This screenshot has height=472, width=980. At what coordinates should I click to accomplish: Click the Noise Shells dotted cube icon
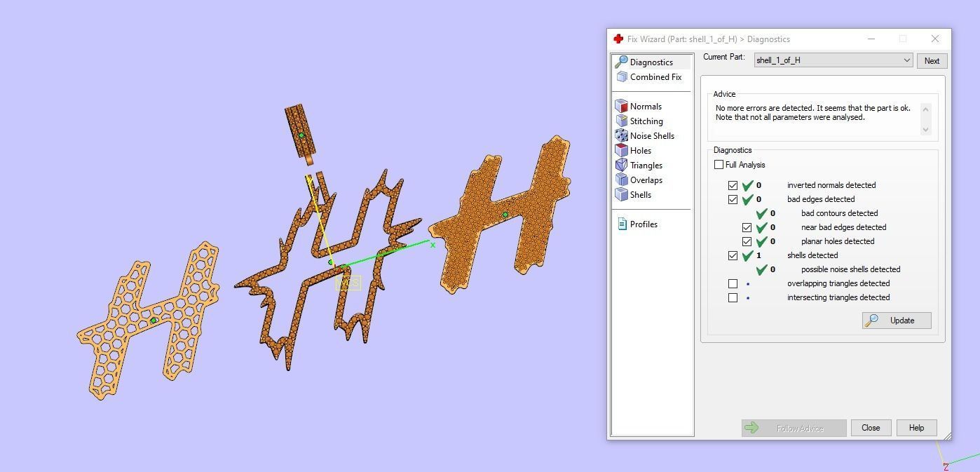point(621,136)
